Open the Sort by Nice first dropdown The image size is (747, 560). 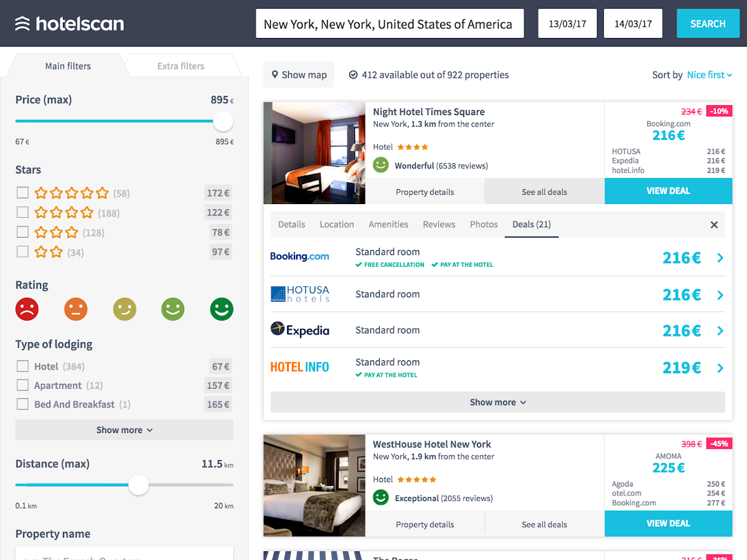pos(710,75)
